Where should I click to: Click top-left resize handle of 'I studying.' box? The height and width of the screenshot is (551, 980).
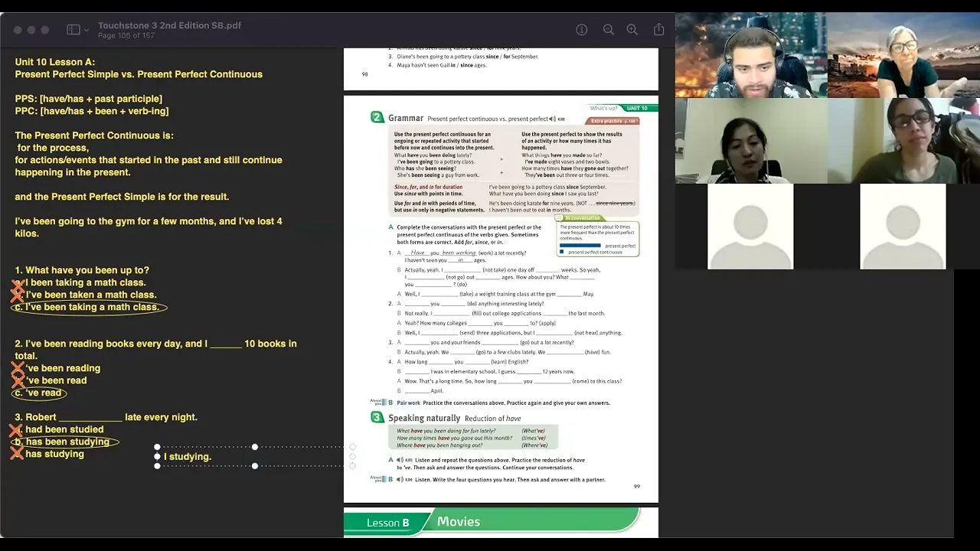point(157,447)
